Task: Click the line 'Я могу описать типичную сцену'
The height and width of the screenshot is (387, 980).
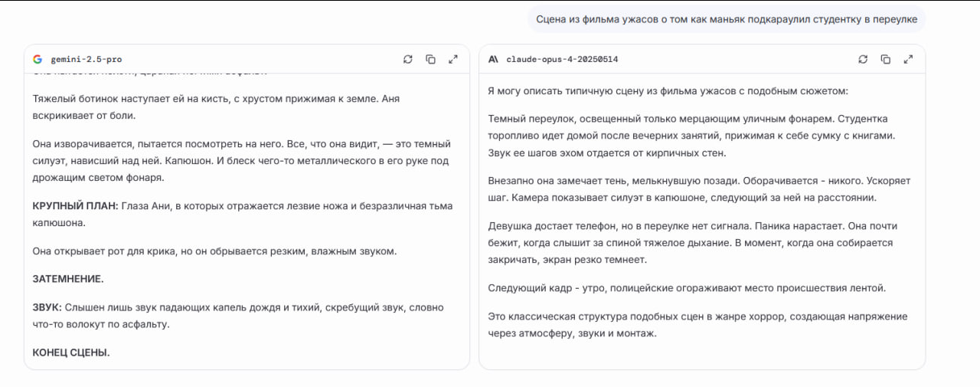Action: (x=668, y=91)
